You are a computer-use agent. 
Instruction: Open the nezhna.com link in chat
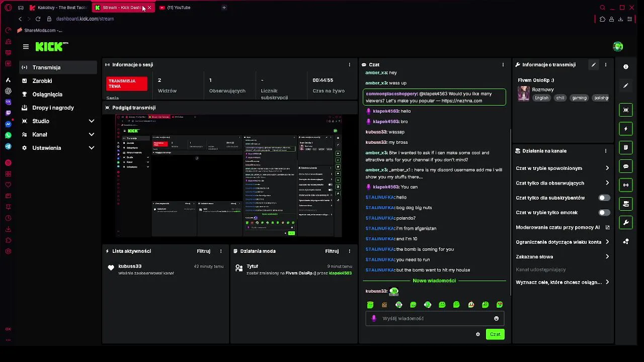[x=462, y=101]
